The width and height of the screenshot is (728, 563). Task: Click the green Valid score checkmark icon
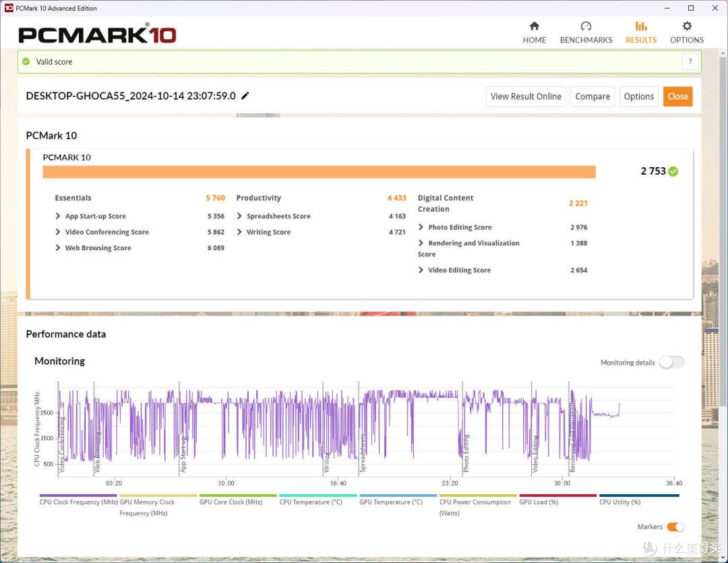click(x=26, y=61)
